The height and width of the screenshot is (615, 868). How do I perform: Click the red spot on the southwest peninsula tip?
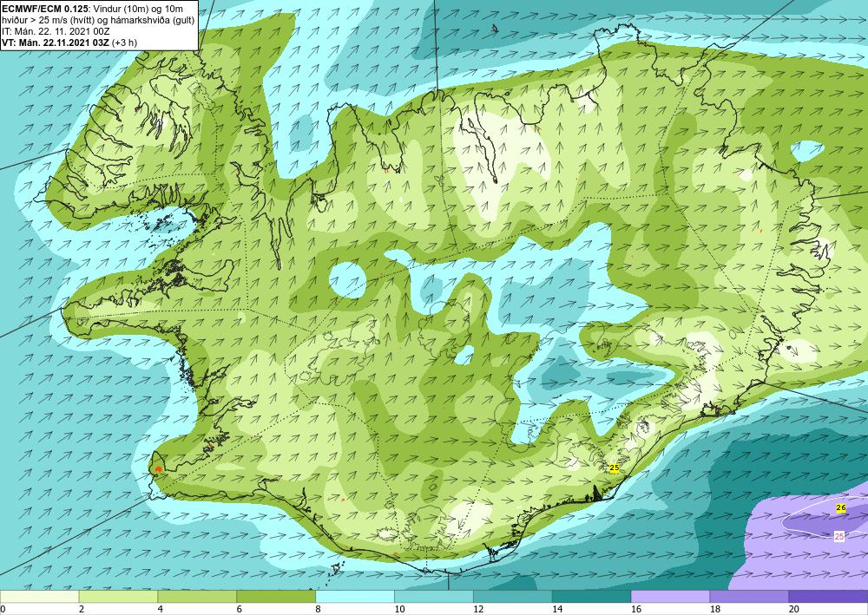[158, 469]
